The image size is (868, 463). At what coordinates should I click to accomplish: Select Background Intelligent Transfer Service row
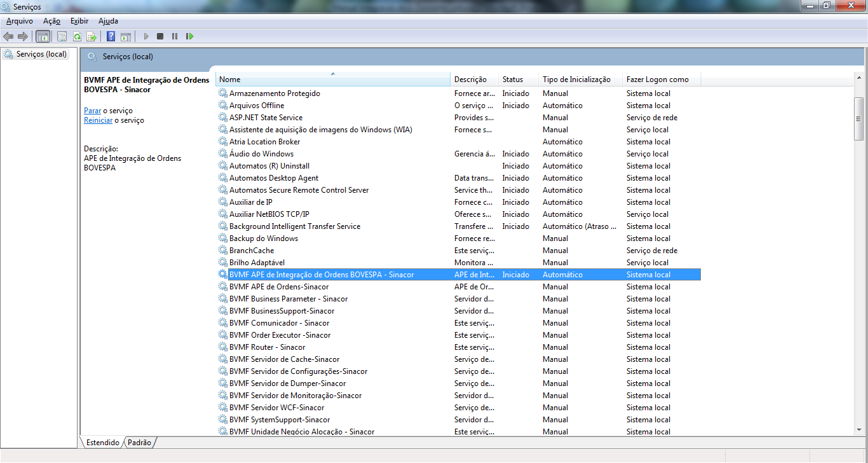coord(459,226)
